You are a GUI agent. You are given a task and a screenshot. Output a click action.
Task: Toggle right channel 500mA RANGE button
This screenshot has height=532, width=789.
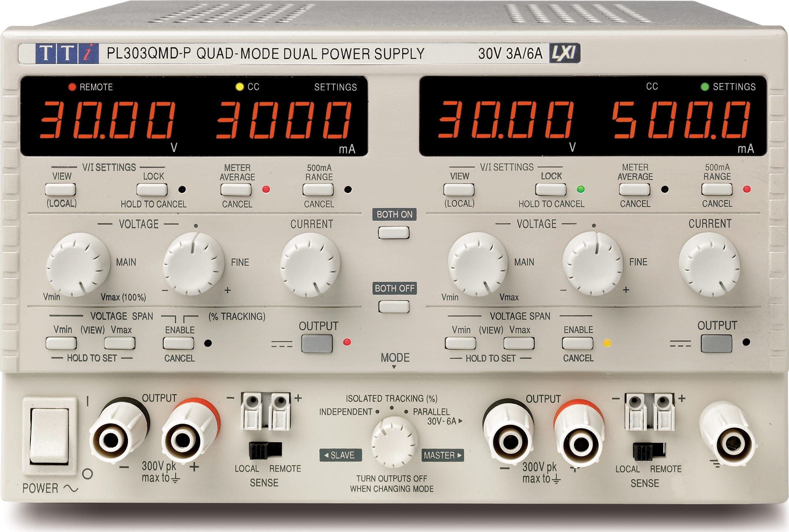click(x=717, y=189)
